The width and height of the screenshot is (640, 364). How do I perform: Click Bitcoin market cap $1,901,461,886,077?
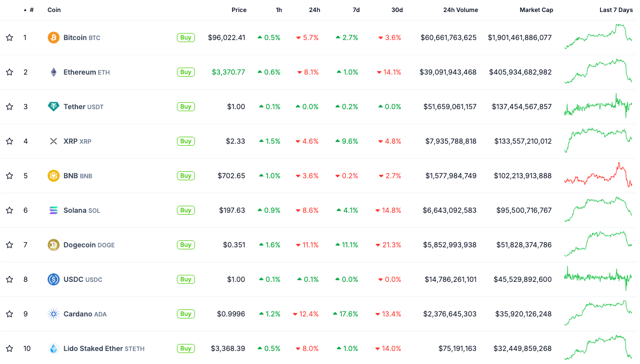[520, 38]
